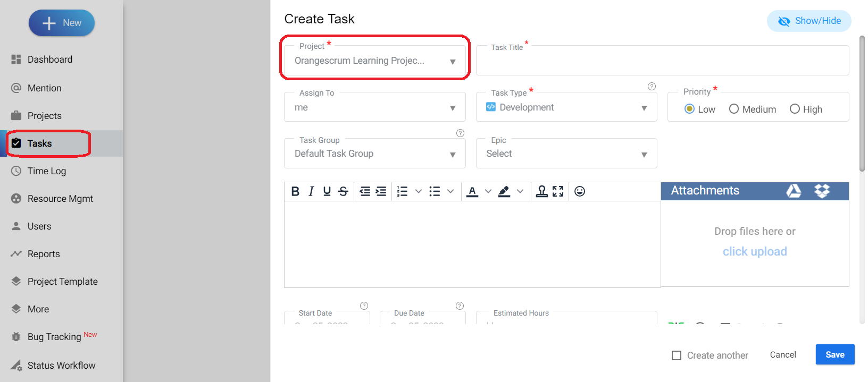Click the Estimated Hours field
Screen dimensions: 868x382
coord(566,318)
